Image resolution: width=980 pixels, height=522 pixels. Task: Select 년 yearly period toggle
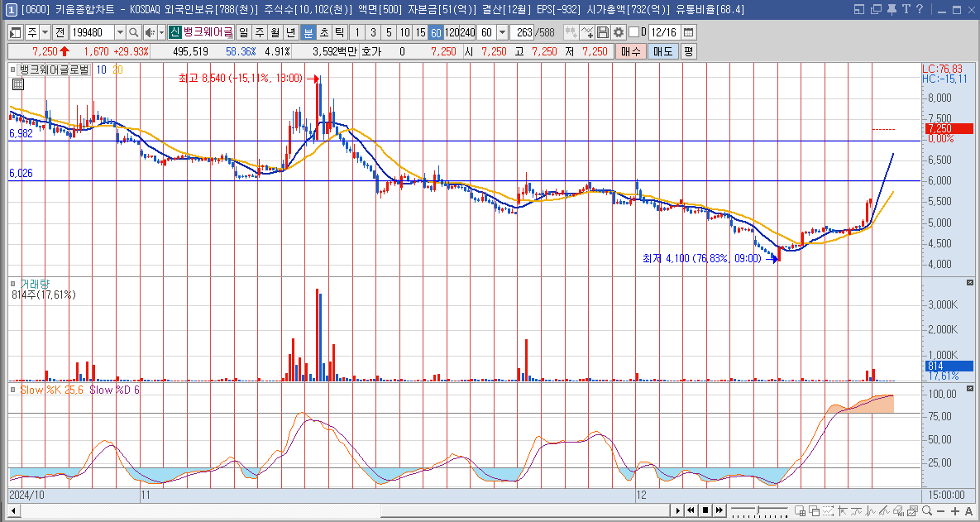coord(290,32)
